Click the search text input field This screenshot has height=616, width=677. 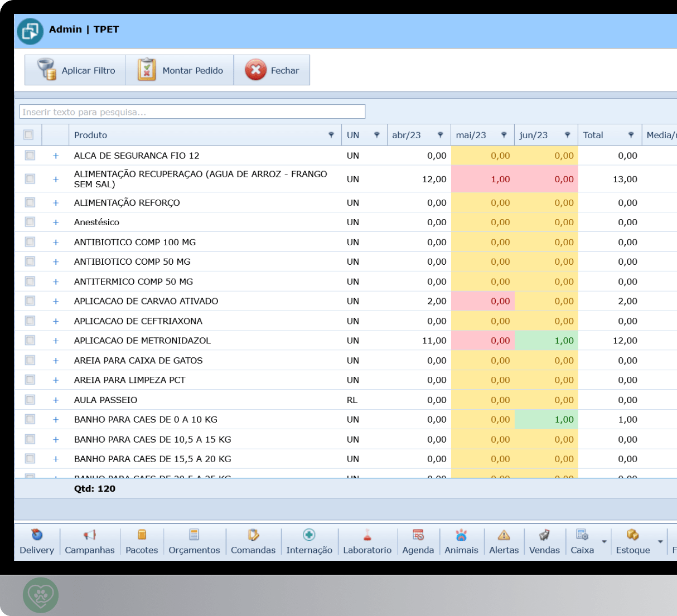pos(192,112)
